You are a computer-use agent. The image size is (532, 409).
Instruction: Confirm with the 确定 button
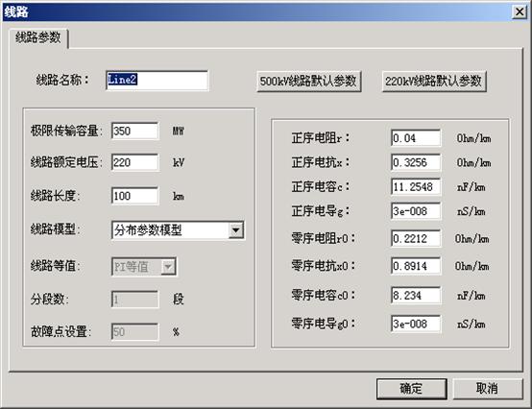click(x=412, y=389)
